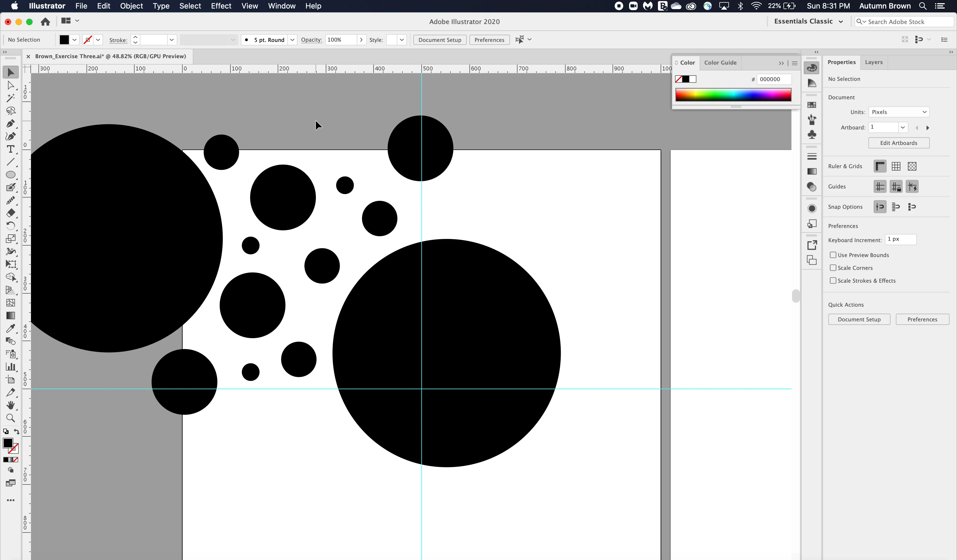Click Edit Artboards button

[x=899, y=143]
